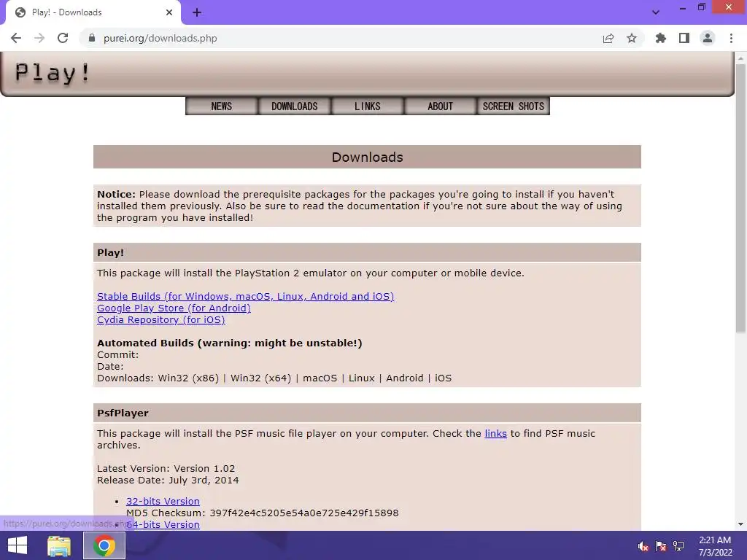Viewport: 747px width, 560px height.
Task: Open a new browser tab
Action: click(197, 12)
